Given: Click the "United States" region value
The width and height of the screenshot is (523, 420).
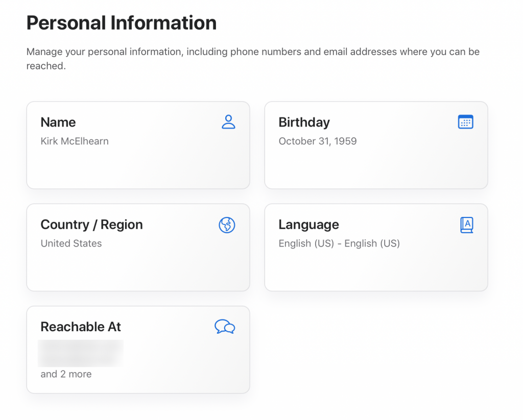Looking at the screenshot, I should tap(71, 243).
